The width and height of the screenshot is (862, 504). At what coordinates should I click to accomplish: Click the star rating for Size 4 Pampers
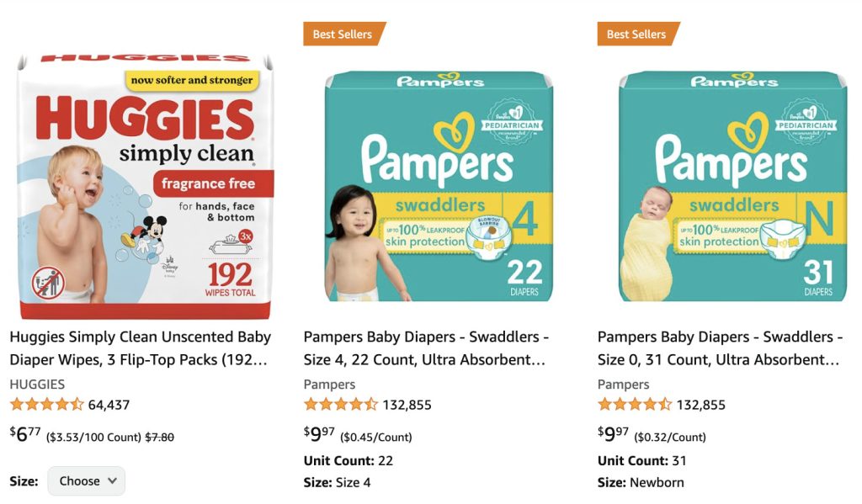[x=340, y=405]
